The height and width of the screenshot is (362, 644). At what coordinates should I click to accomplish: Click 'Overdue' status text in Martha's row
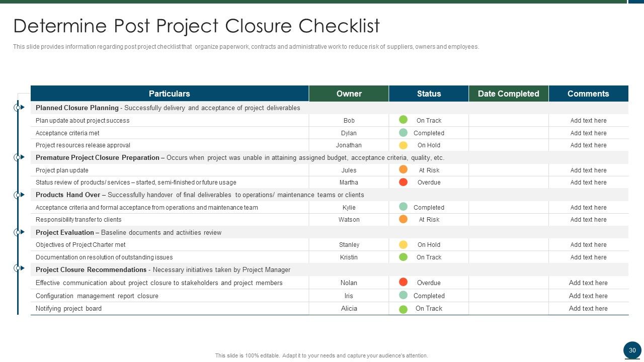pos(429,183)
